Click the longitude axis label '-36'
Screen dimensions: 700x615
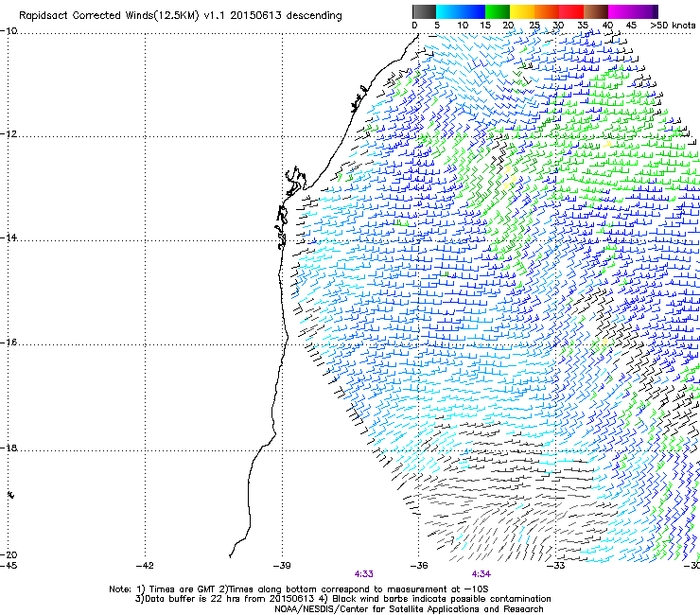tap(419, 566)
